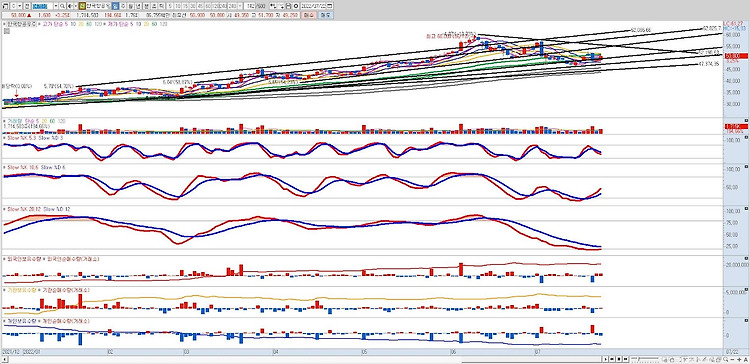Click the print icon in bottom toolbar

(x=718, y=359)
